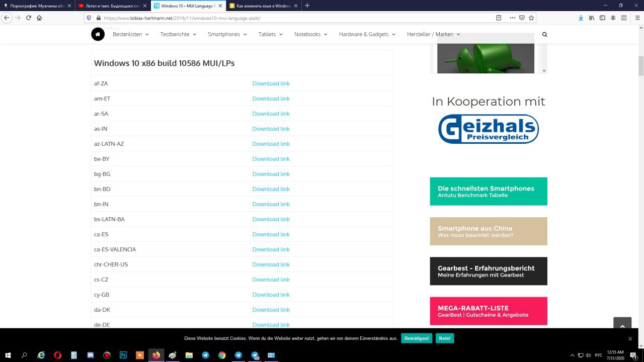This screenshot has height=362, width=644.
Task: Expand Hardware & Gadgets menu
Action: coord(367,34)
